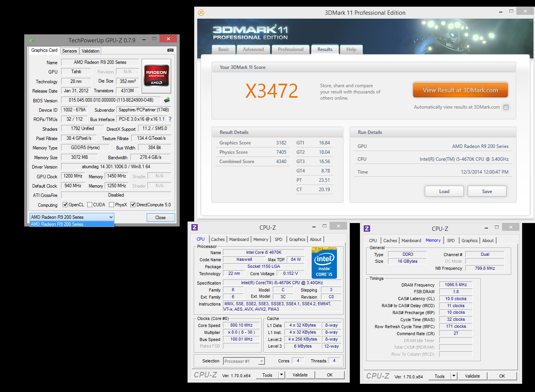Click NB Frequency value 799.8 MHz
The height and width of the screenshot is (392, 535).
click(x=485, y=268)
